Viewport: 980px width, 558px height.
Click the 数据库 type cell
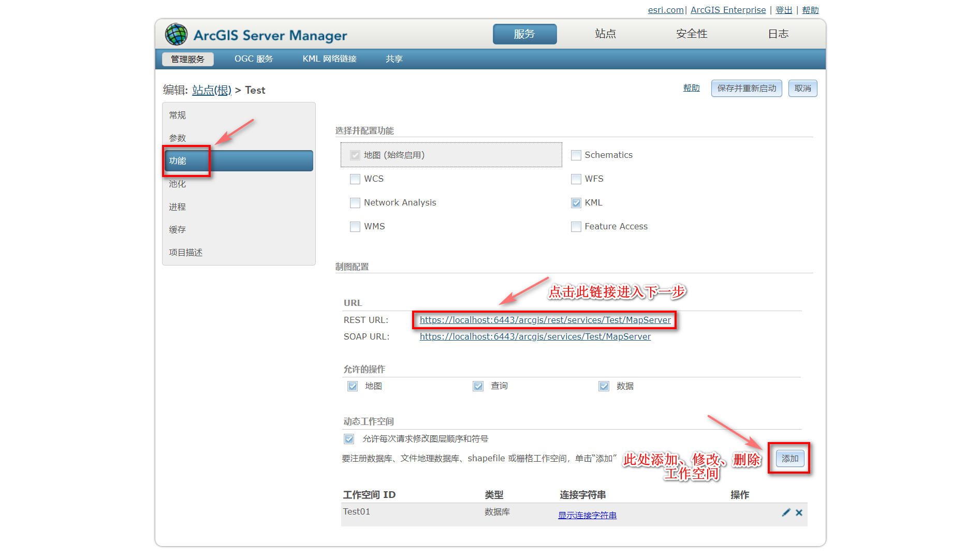[497, 511]
